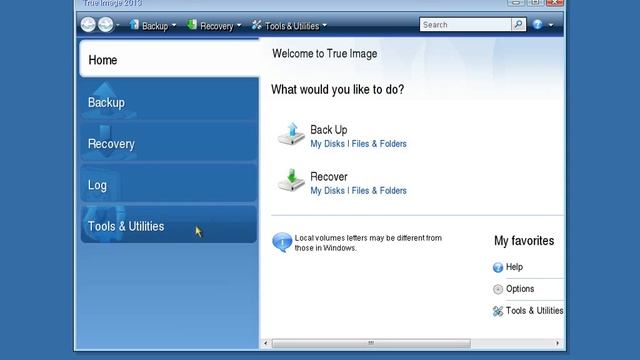Open the Recovery toolbar menu
The image size is (640, 360).
(217, 26)
